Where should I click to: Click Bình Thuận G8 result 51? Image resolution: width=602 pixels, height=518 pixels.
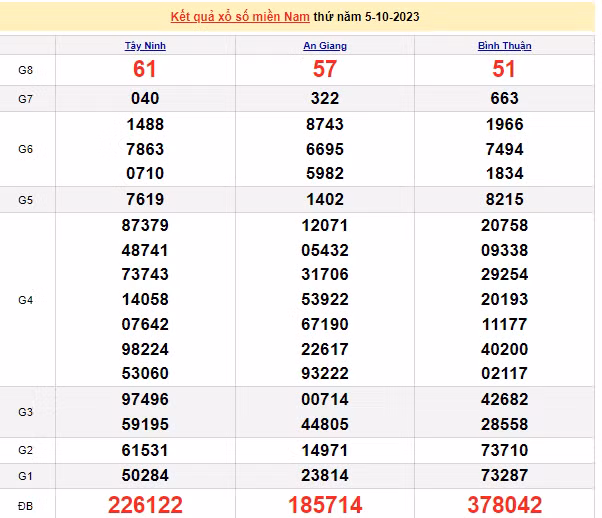pyautogui.click(x=504, y=69)
